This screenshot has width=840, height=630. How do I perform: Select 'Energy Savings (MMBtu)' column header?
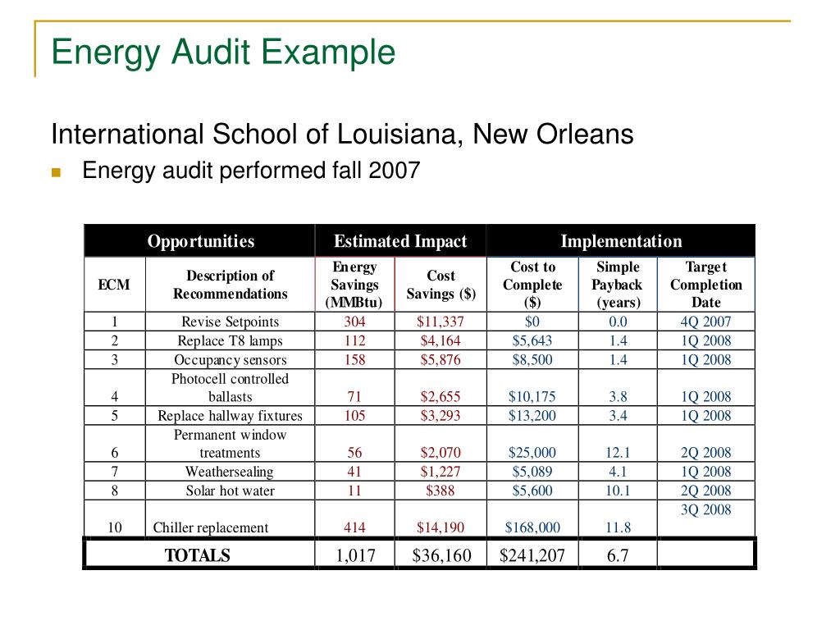(x=354, y=285)
